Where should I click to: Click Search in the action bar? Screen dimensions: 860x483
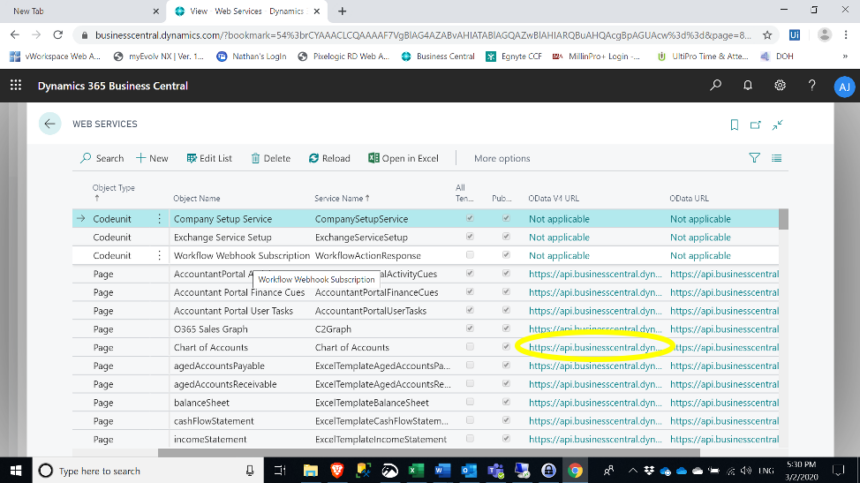tap(102, 158)
